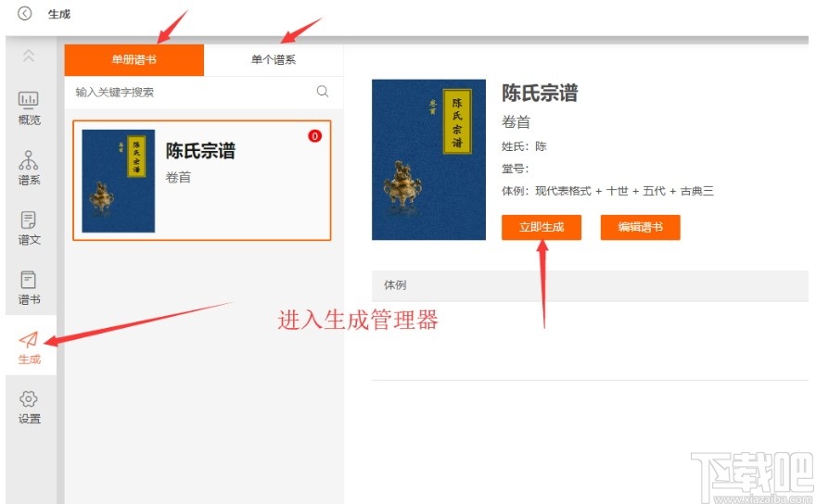
Task: Open the 谱系 family tree section
Action: click(x=29, y=168)
